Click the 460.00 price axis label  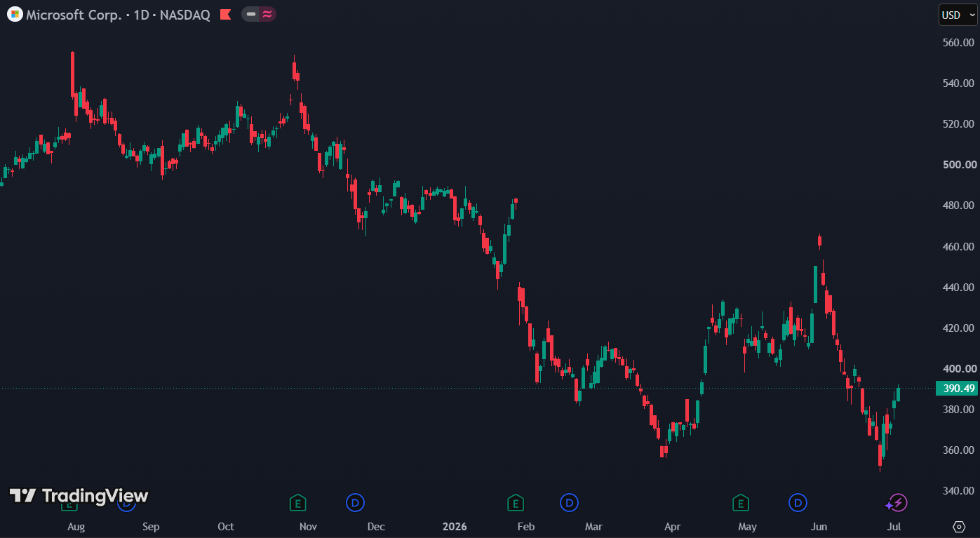[x=959, y=246]
